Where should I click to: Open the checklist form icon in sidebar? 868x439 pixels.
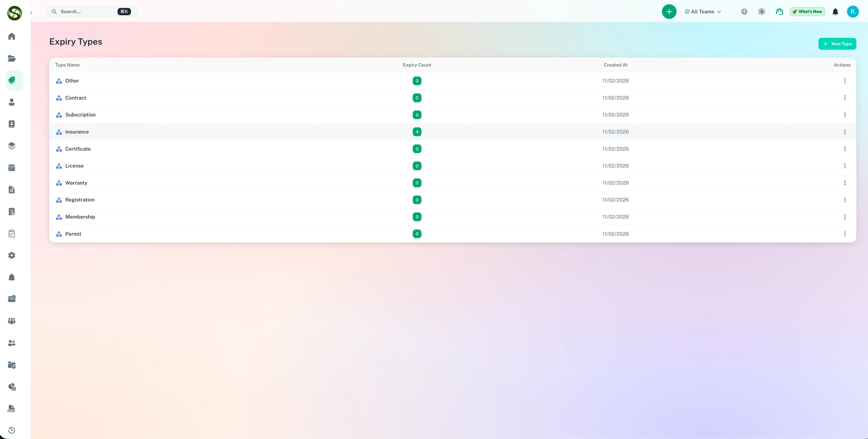(12, 212)
